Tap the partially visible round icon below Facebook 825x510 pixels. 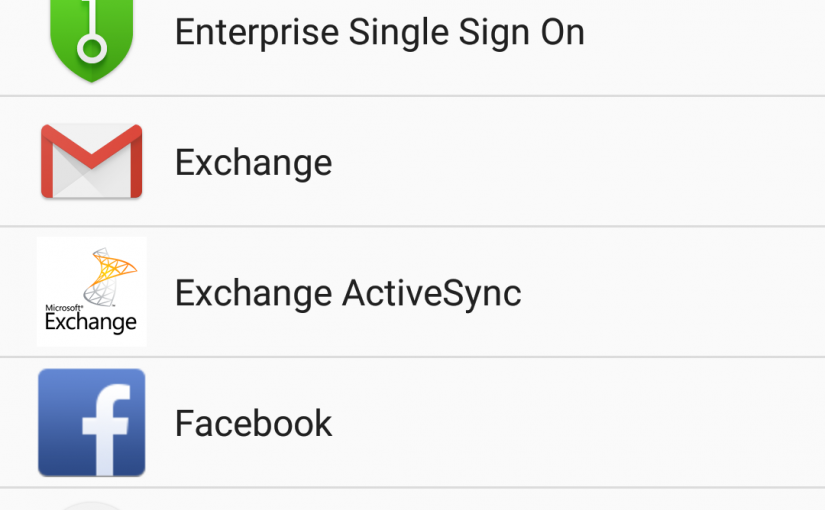[92, 506]
